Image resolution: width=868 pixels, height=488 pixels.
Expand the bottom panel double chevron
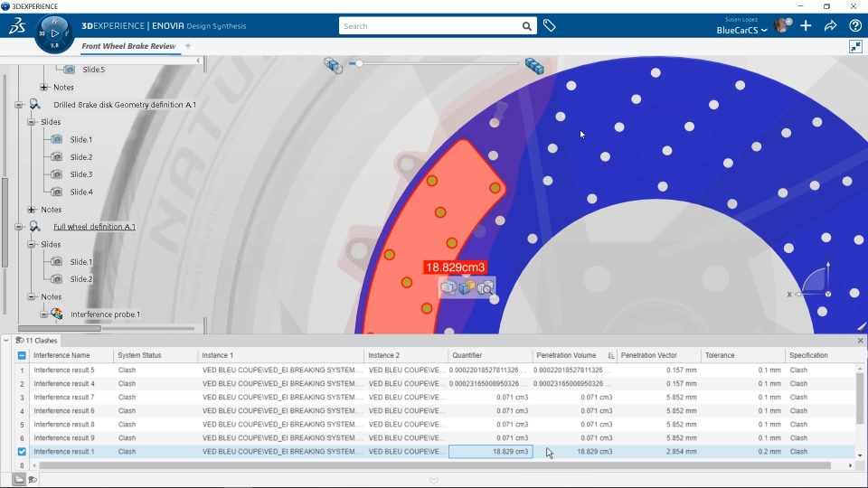pyautogui.click(x=433, y=480)
